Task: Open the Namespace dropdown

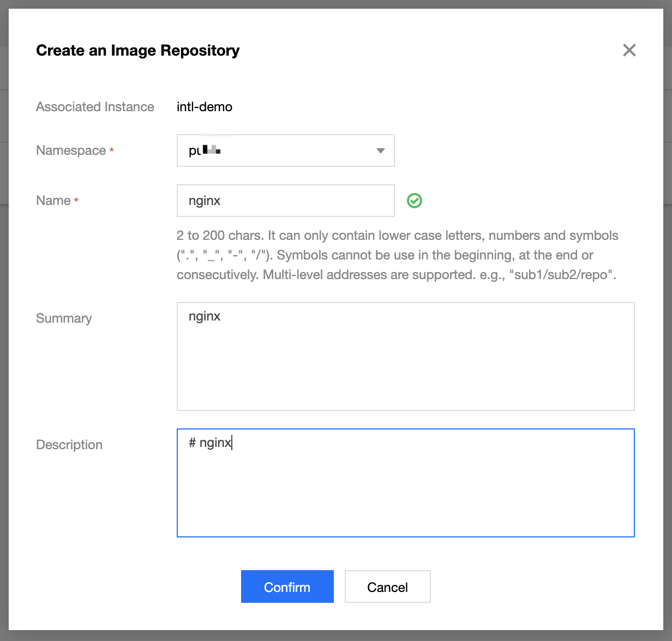Action: coord(285,150)
